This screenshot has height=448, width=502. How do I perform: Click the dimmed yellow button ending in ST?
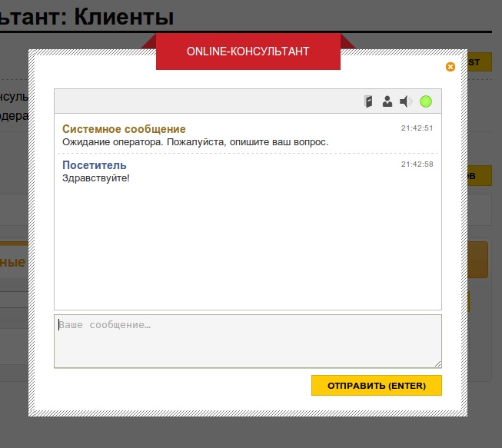[479, 62]
